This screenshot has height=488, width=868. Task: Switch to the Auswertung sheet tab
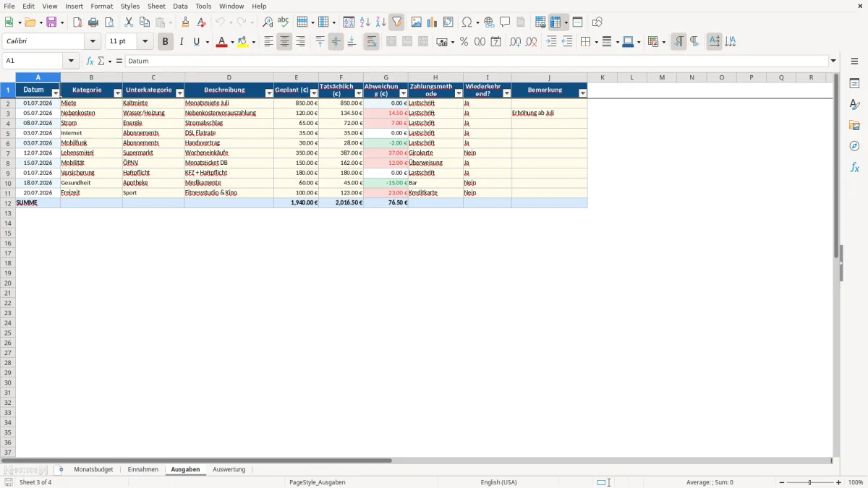(x=229, y=470)
